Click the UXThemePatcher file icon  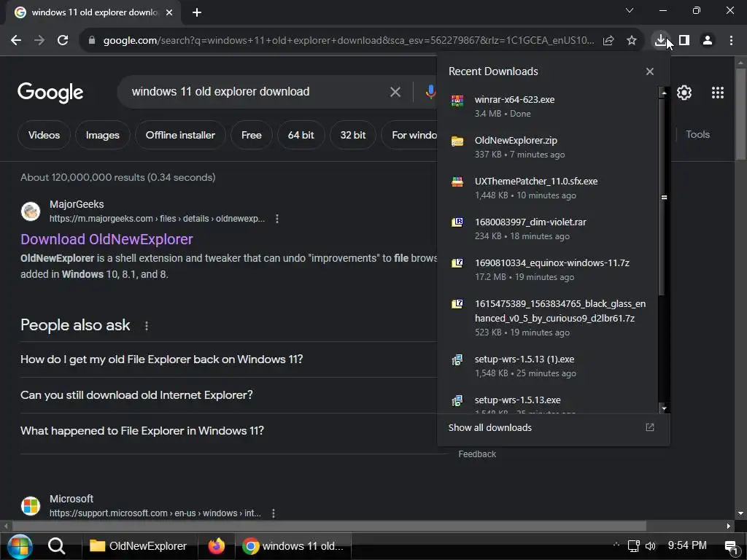457,182
